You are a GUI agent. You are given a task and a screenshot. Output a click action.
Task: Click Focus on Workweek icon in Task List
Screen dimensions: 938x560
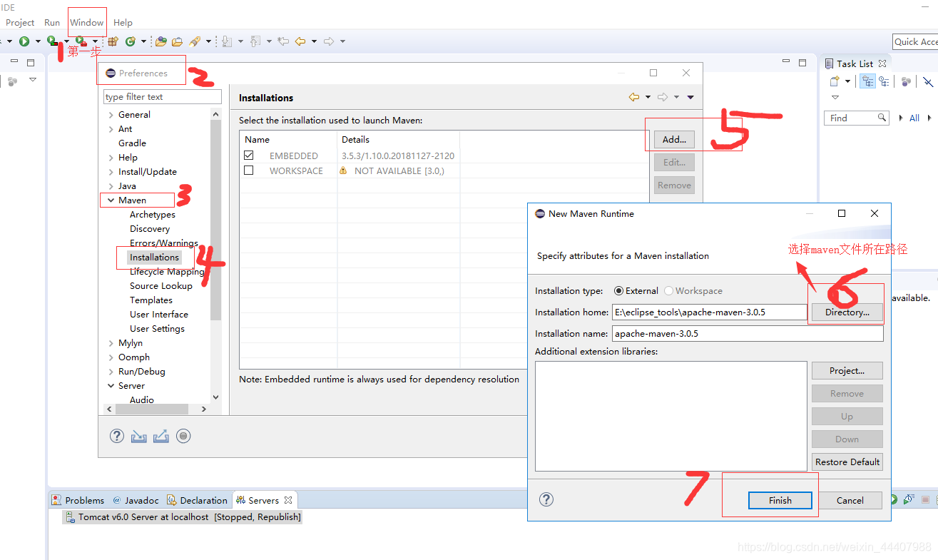(x=906, y=81)
